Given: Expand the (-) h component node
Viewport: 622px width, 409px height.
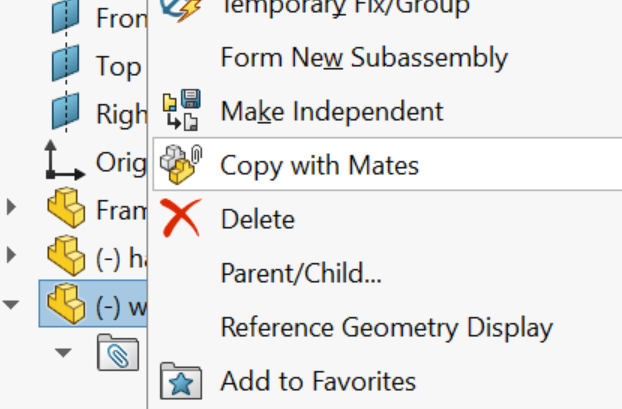Looking at the screenshot, I should coord(12,255).
